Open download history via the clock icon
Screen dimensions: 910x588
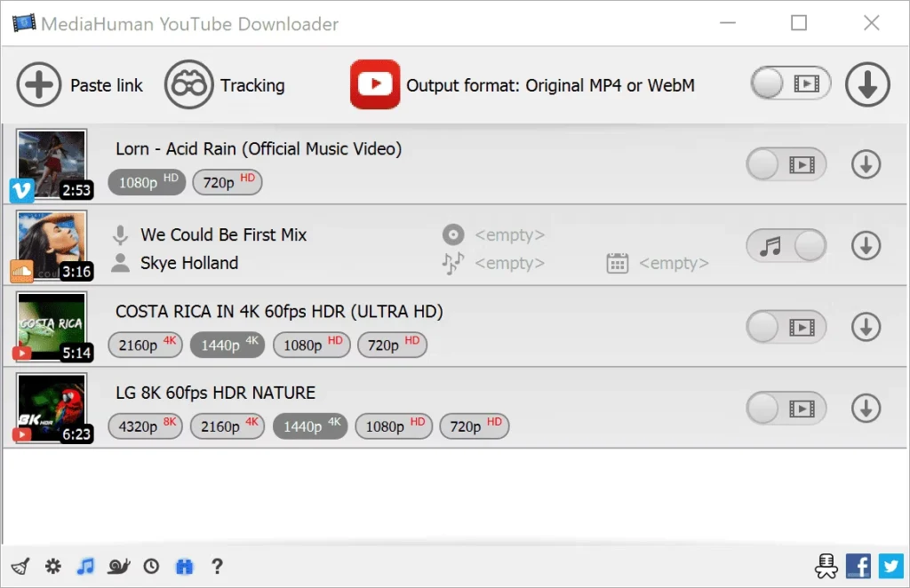151,566
